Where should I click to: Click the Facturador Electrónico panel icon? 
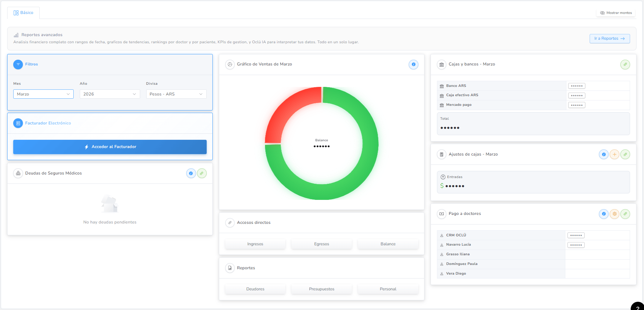click(x=18, y=123)
